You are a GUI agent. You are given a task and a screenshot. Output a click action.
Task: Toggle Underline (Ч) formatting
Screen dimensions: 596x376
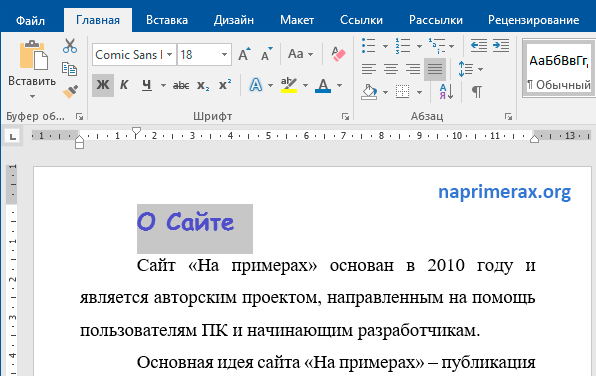click(147, 85)
